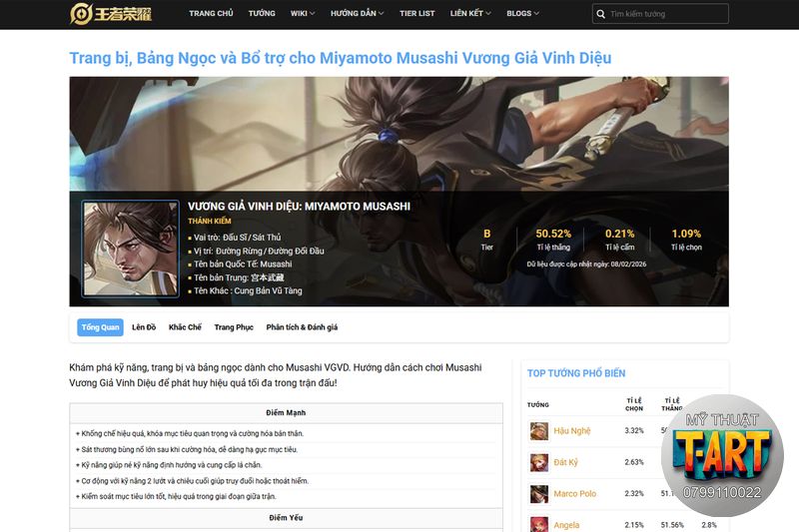Open Đát Kỷ hero avatar
The height and width of the screenshot is (532, 799).
(538, 462)
